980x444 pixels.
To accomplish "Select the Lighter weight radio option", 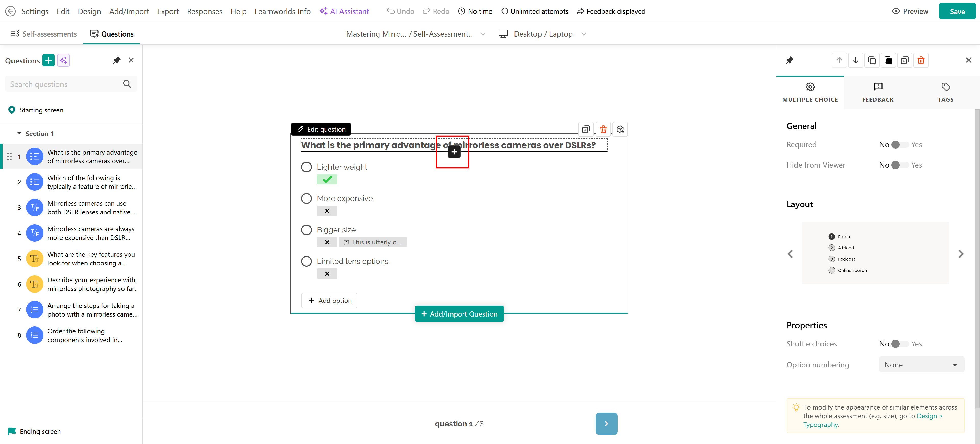I will [x=306, y=167].
